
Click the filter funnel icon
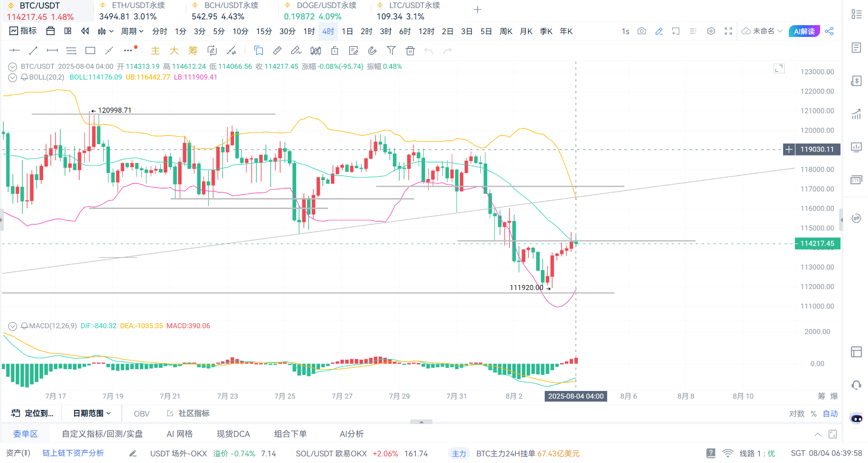click(391, 50)
